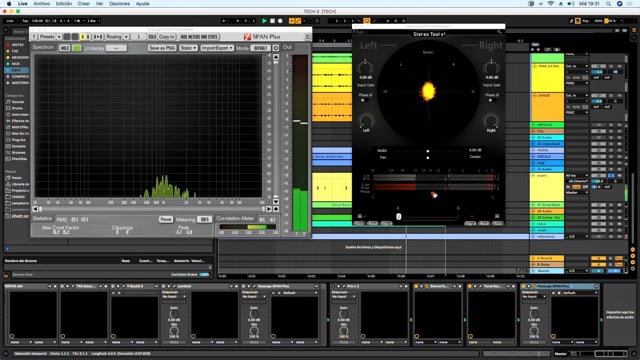Click the search magnifier icon in Stereo Tool window
This screenshot has width=640, height=360.
pos(499,32)
